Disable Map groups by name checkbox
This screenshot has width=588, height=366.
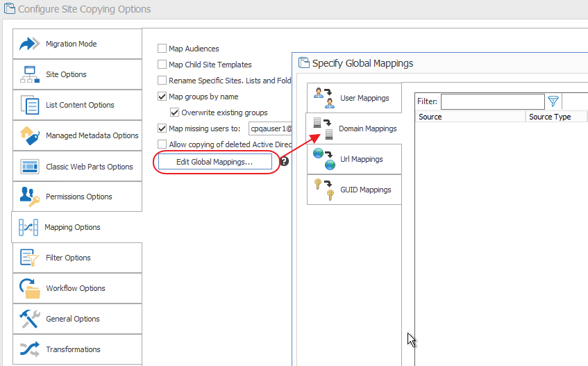click(162, 97)
